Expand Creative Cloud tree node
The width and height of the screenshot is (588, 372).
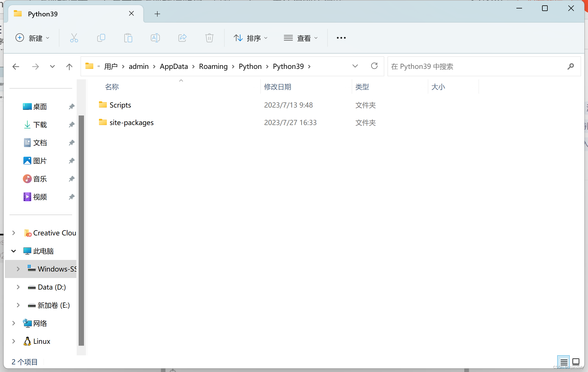click(x=14, y=233)
